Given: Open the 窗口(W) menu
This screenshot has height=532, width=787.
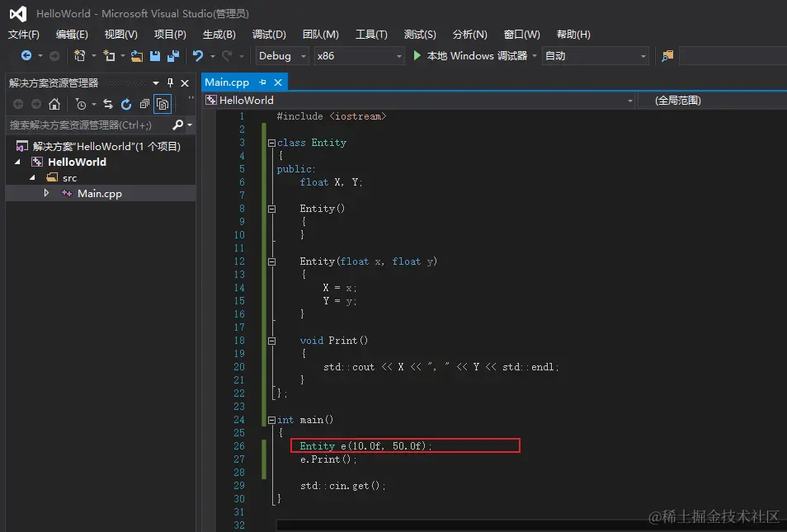Looking at the screenshot, I should pyautogui.click(x=522, y=34).
